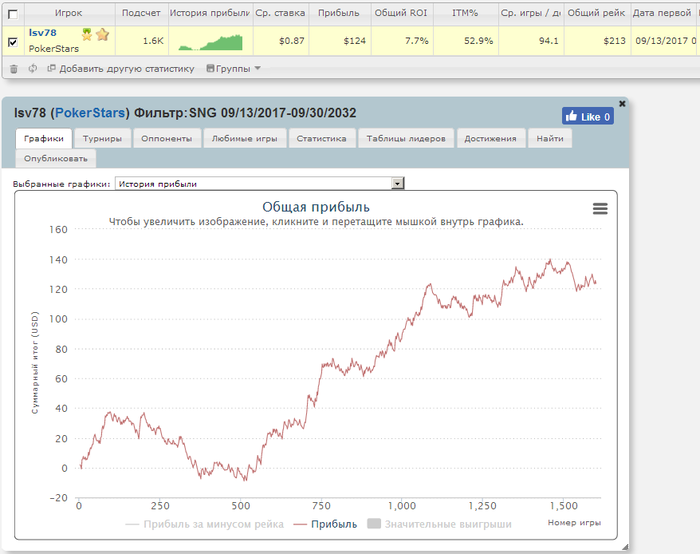Viewport: 700px width, 554px height.
Task: Click Добавить другую статистику link
Action: 121,69
